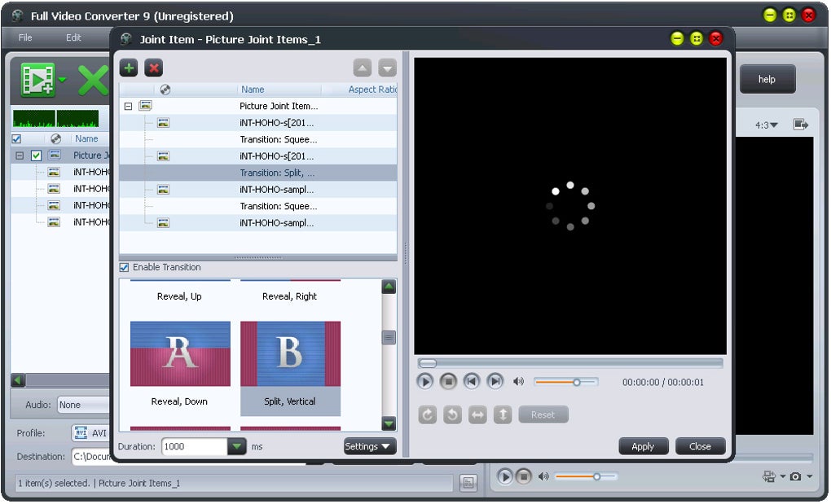The image size is (831, 504).
Task: Click the green X remove icon in main window
Action: (x=94, y=81)
